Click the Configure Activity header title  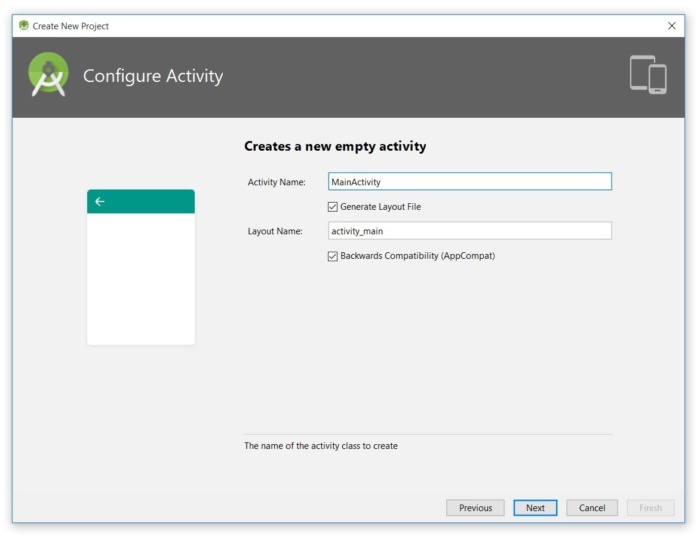[x=153, y=76]
